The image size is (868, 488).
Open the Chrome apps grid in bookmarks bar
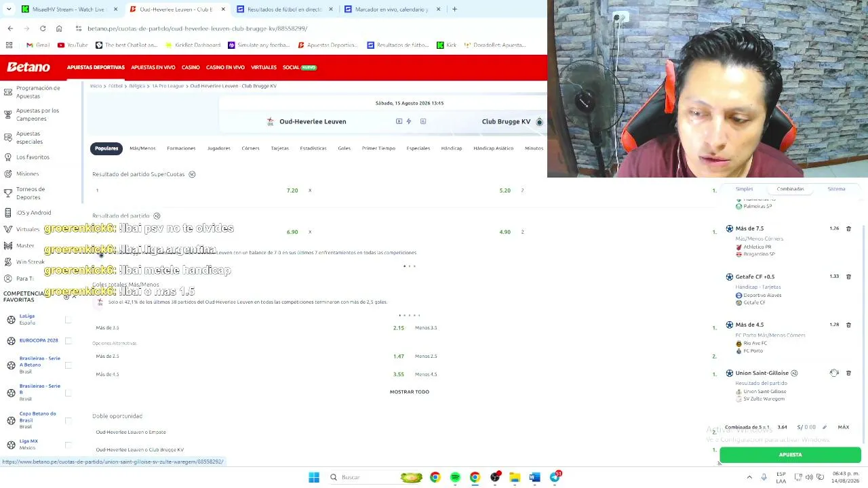pyautogui.click(x=9, y=45)
